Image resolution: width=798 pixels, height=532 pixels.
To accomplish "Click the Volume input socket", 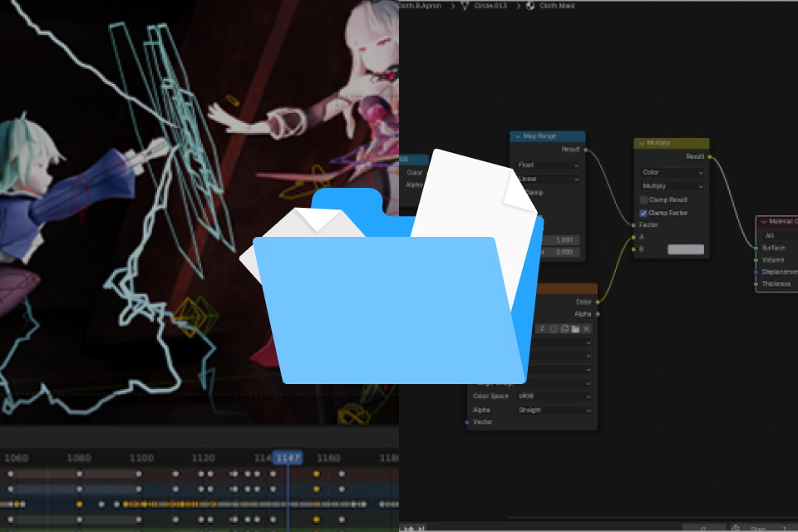I will (x=756, y=260).
